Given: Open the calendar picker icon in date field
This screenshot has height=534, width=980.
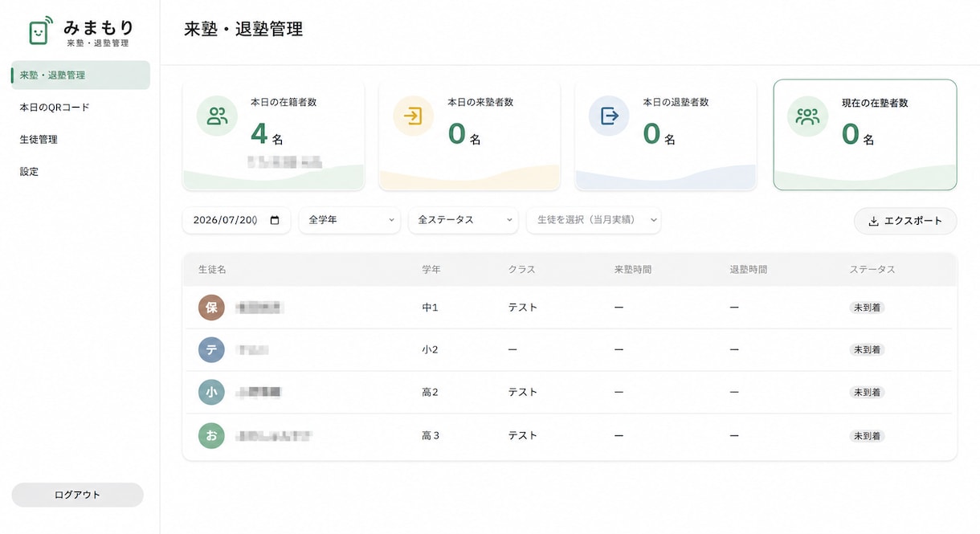Looking at the screenshot, I should (x=276, y=220).
